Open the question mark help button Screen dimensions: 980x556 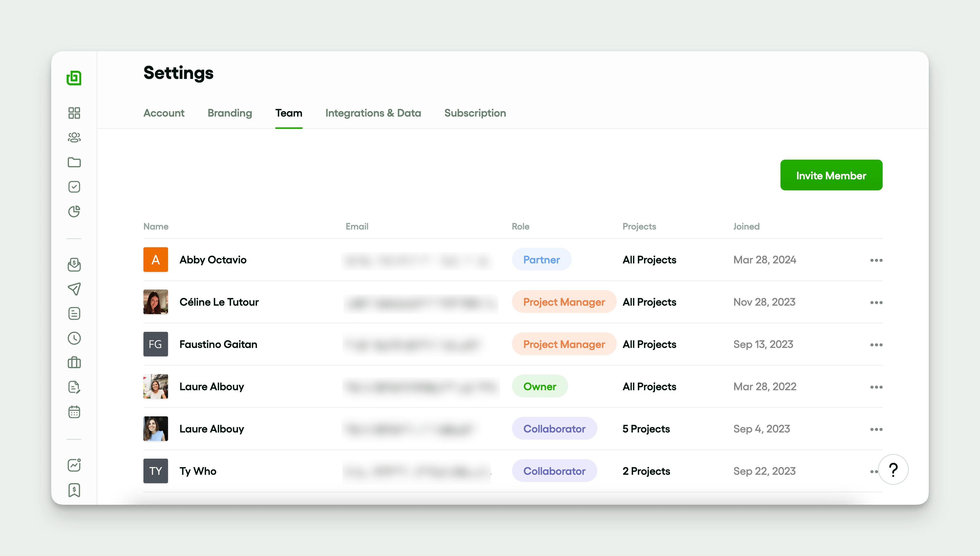click(x=893, y=470)
